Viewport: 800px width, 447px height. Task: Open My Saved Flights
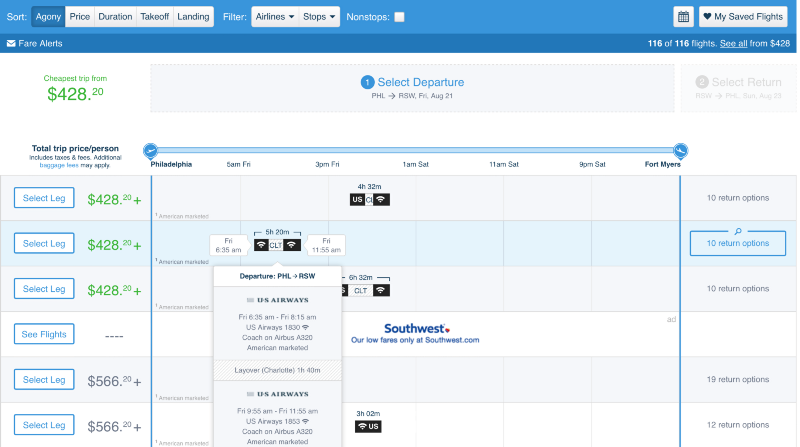point(743,17)
